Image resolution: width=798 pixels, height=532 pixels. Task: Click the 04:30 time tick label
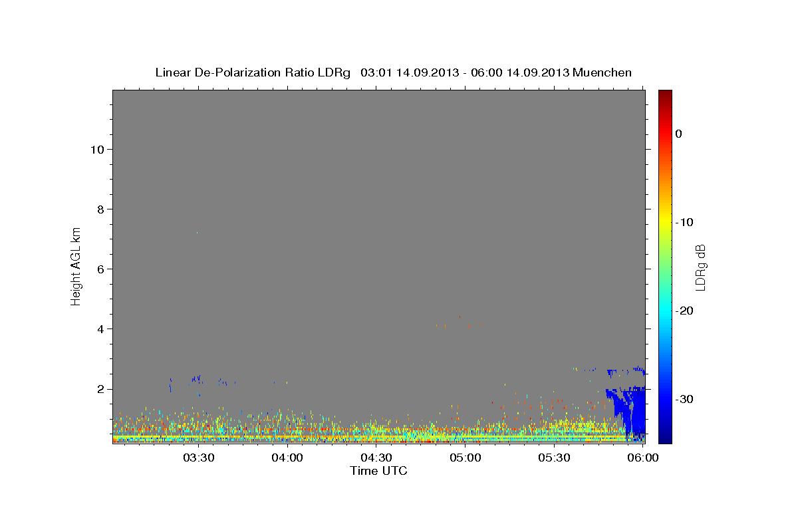pos(376,458)
